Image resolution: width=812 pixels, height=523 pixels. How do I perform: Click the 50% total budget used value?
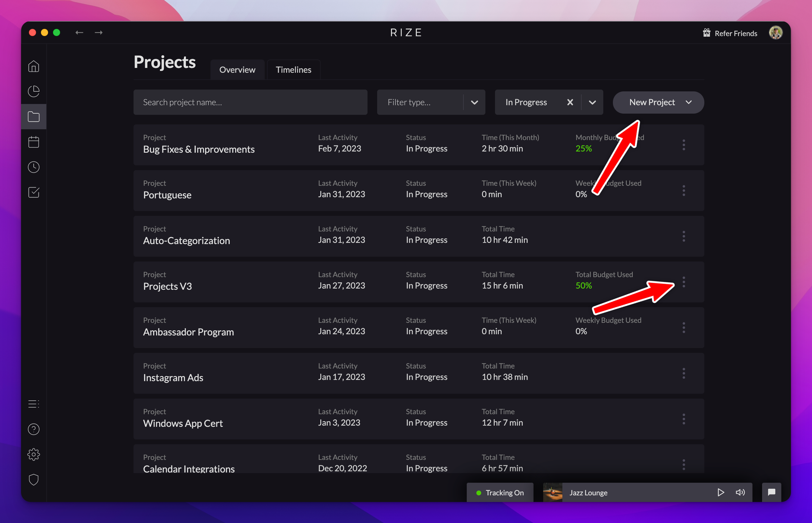(x=584, y=286)
